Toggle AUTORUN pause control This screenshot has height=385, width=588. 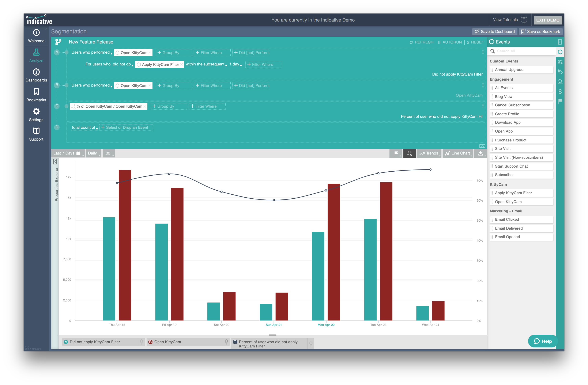click(449, 42)
